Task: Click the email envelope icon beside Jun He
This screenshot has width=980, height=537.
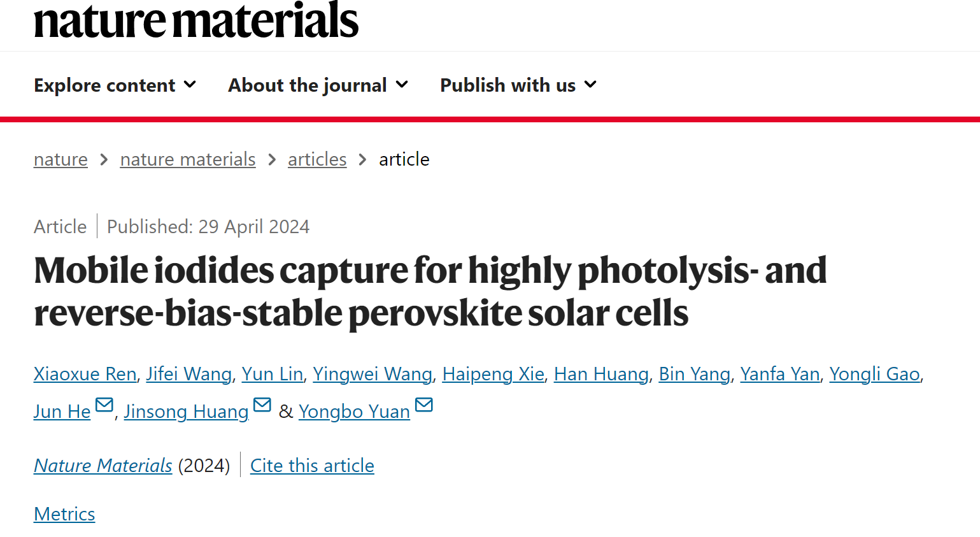Action: coord(104,405)
